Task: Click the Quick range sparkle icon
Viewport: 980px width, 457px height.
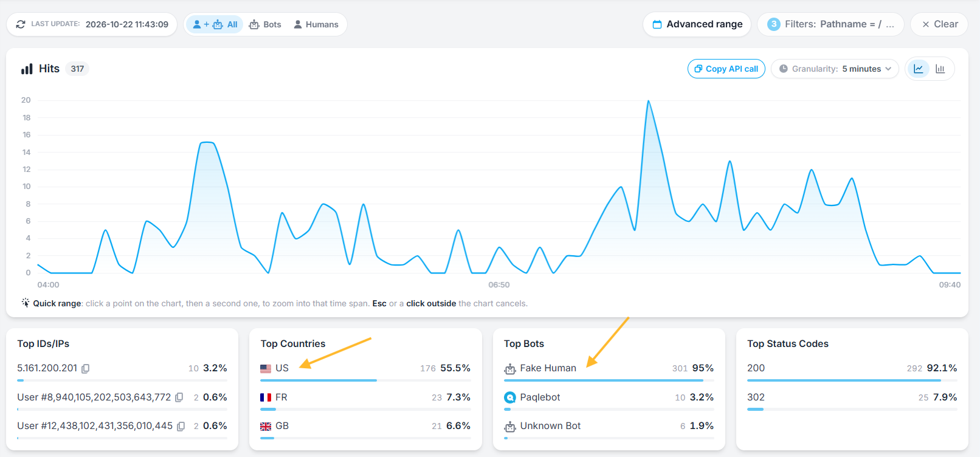Action: pos(26,303)
